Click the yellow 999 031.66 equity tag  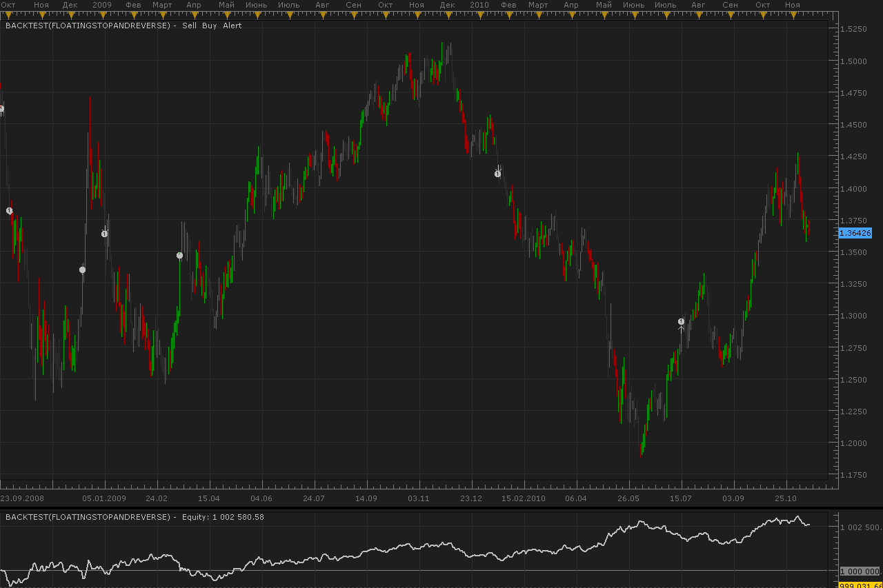860,585
